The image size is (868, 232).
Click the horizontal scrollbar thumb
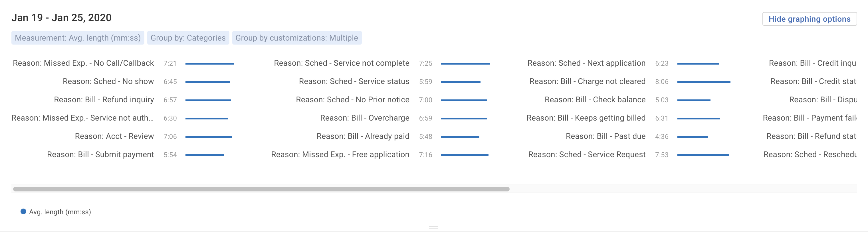[x=261, y=189]
